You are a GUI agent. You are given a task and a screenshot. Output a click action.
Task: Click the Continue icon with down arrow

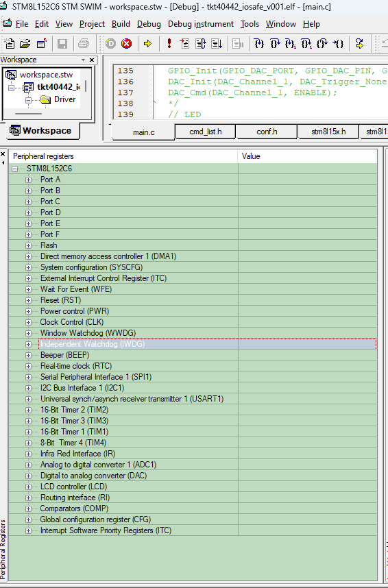click(217, 44)
